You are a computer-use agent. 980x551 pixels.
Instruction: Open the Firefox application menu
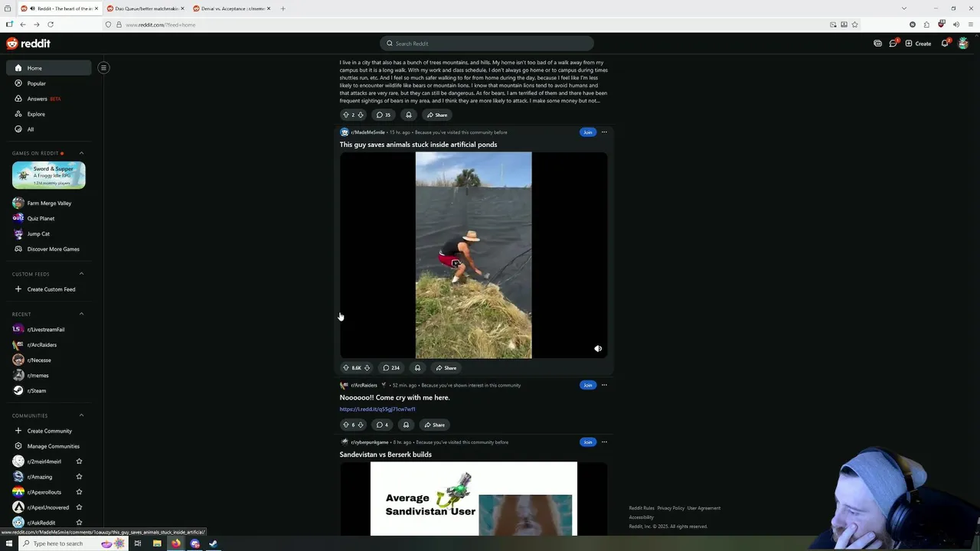click(x=971, y=24)
